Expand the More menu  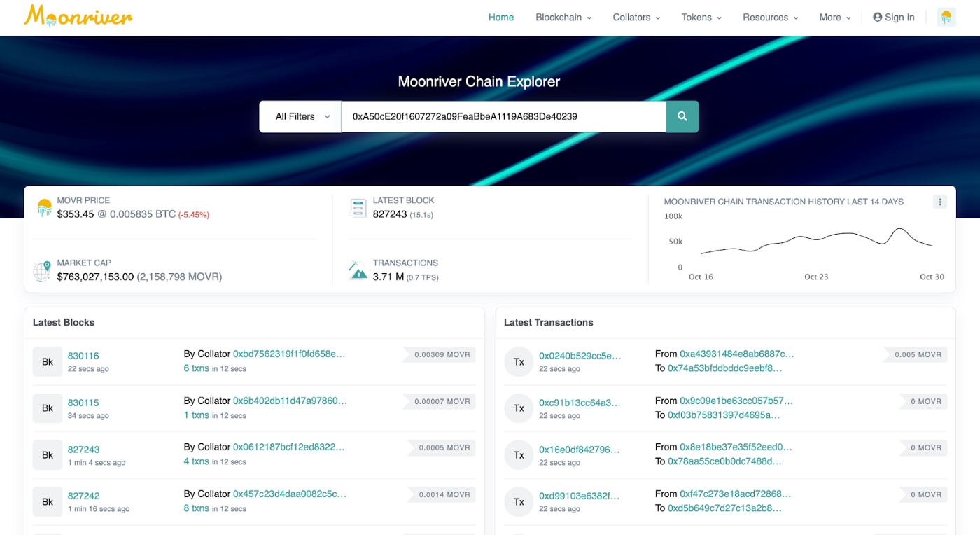pyautogui.click(x=835, y=18)
